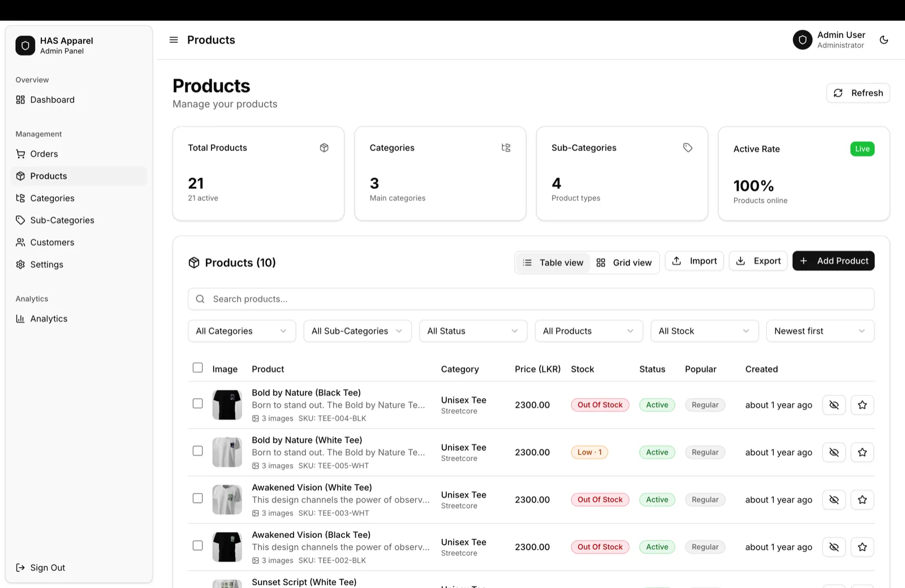Viewport: 905px width, 588px height.
Task: Hide the Awakened Vision (White Tee) product
Action: tap(834, 500)
